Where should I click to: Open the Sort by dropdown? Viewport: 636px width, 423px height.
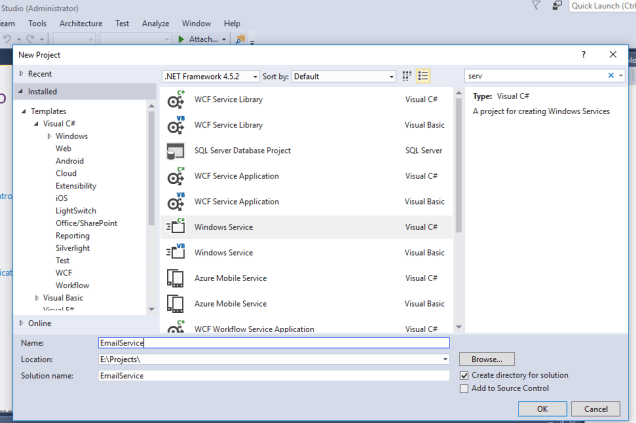click(x=344, y=76)
